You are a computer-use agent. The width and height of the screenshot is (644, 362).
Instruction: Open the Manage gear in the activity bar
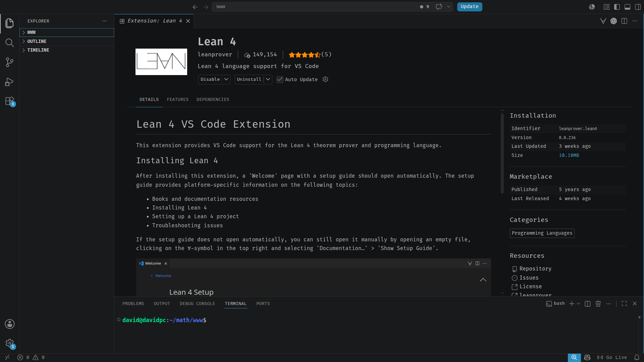point(9,343)
